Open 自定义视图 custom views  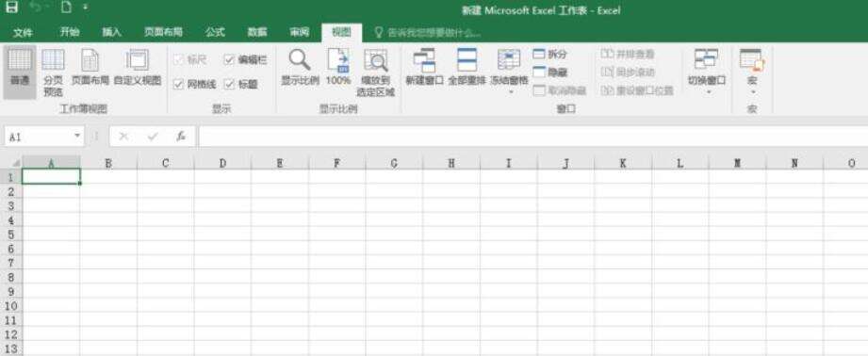pos(138,69)
